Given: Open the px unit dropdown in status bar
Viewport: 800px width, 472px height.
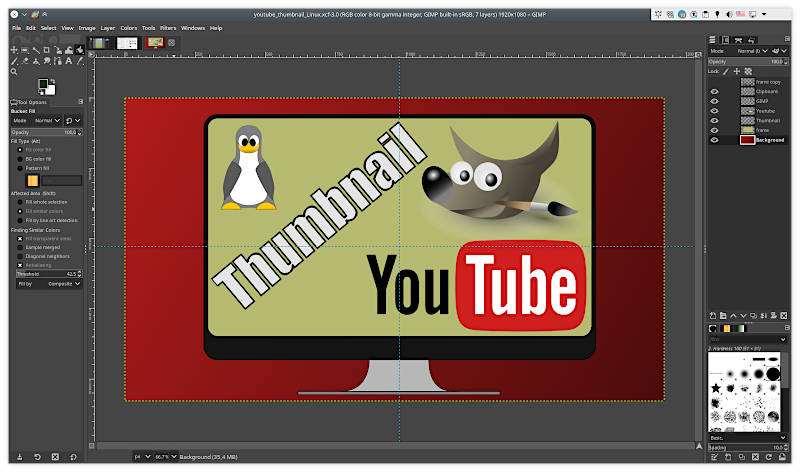Looking at the screenshot, I should coord(142,457).
